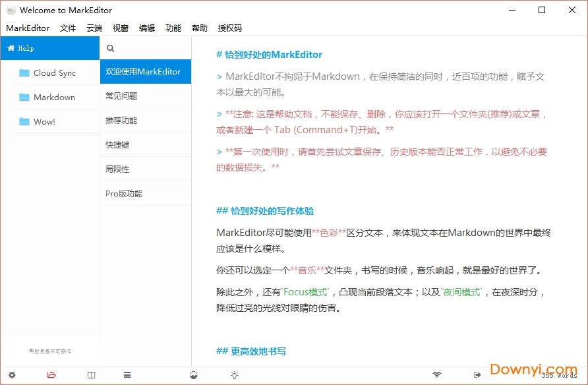Toggle night mode with the light bulb icon
The image size is (588, 385).
coord(234,374)
